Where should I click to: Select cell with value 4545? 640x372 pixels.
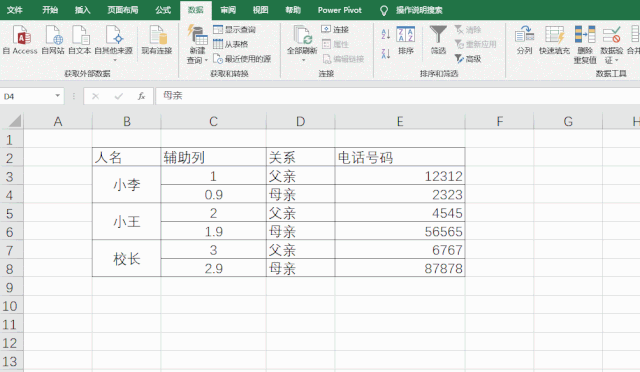(400, 213)
